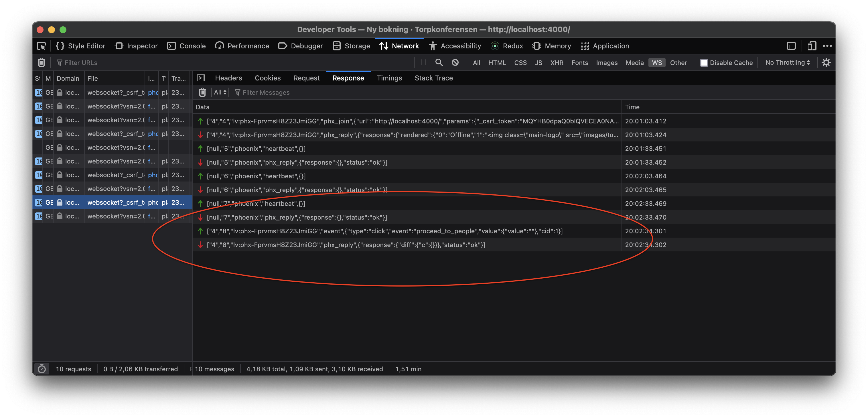The image size is (868, 418).
Task: Clear network requests with trash icon
Action: 42,62
